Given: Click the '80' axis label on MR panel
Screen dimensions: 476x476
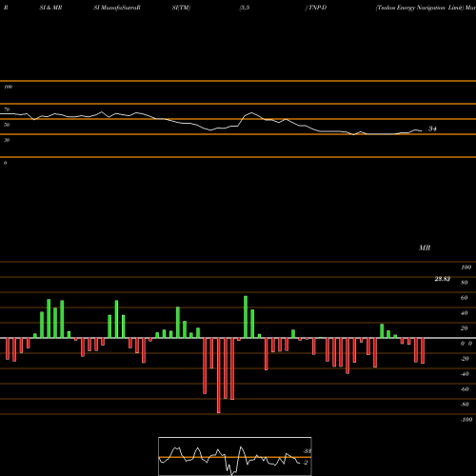Looking at the screenshot, I should pyautogui.click(x=465, y=283).
